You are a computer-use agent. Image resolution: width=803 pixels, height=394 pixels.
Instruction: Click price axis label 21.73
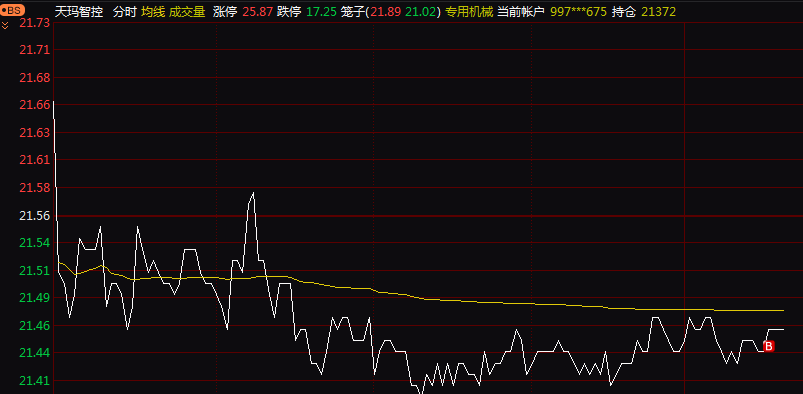(x=35, y=23)
